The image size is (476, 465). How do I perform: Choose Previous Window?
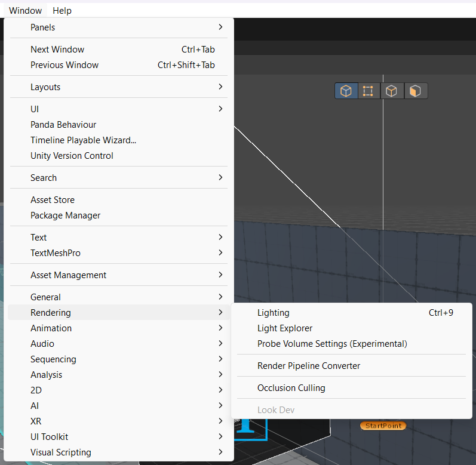tap(119, 65)
